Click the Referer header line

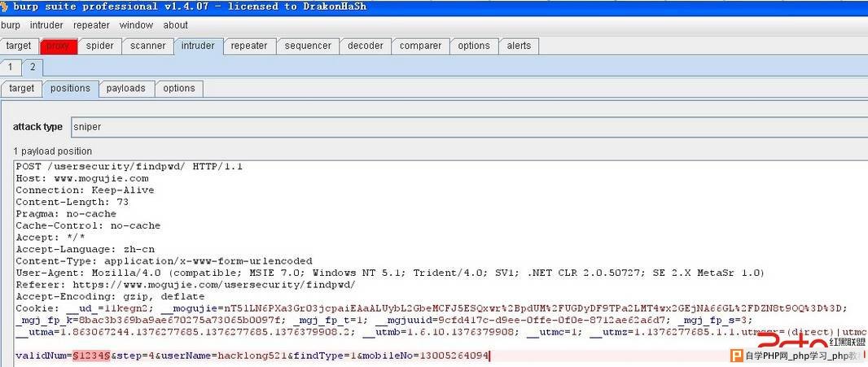tap(186, 285)
